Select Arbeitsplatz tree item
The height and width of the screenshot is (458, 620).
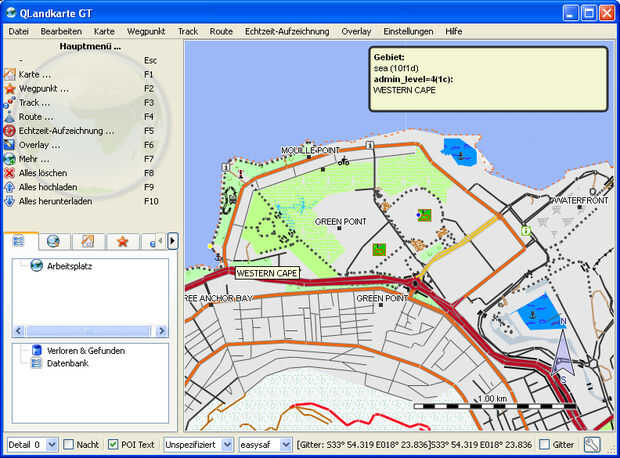69,266
